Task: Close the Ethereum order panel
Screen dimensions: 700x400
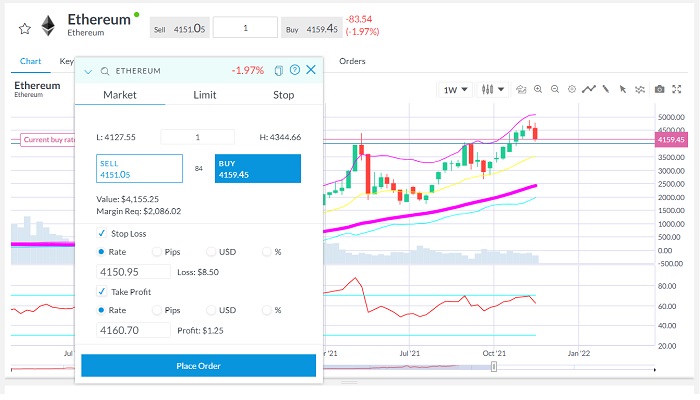Action: coord(311,70)
